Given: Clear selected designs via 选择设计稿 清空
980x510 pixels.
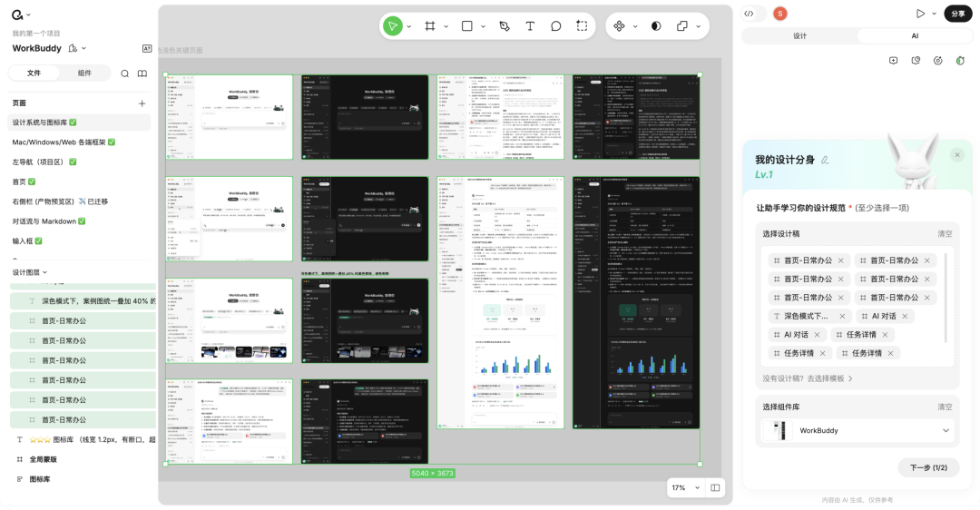Looking at the screenshot, I should tap(945, 234).
